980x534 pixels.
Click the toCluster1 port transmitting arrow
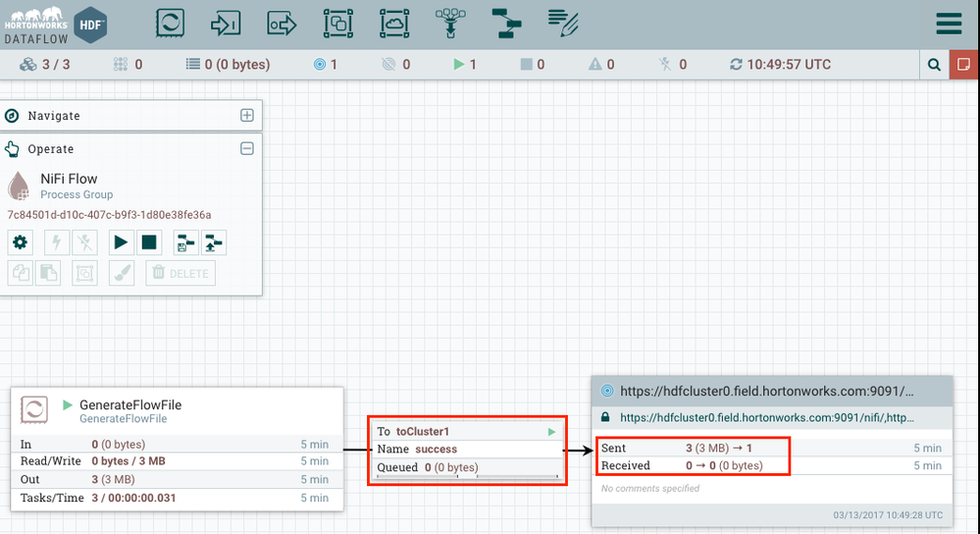552,432
